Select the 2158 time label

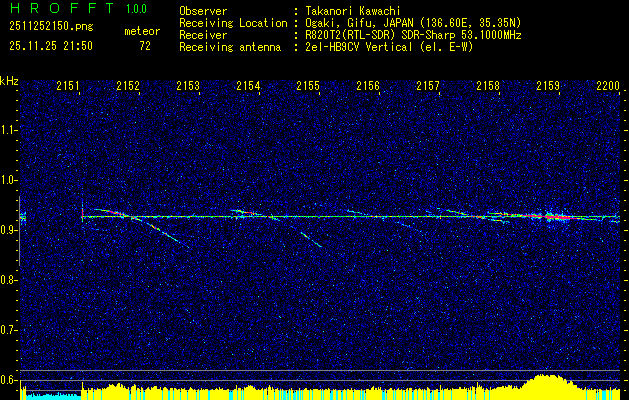pyautogui.click(x=488, y=87)
